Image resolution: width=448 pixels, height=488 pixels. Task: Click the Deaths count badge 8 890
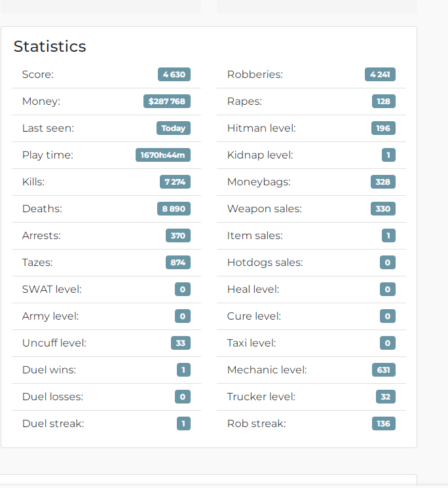pos(174,208)
